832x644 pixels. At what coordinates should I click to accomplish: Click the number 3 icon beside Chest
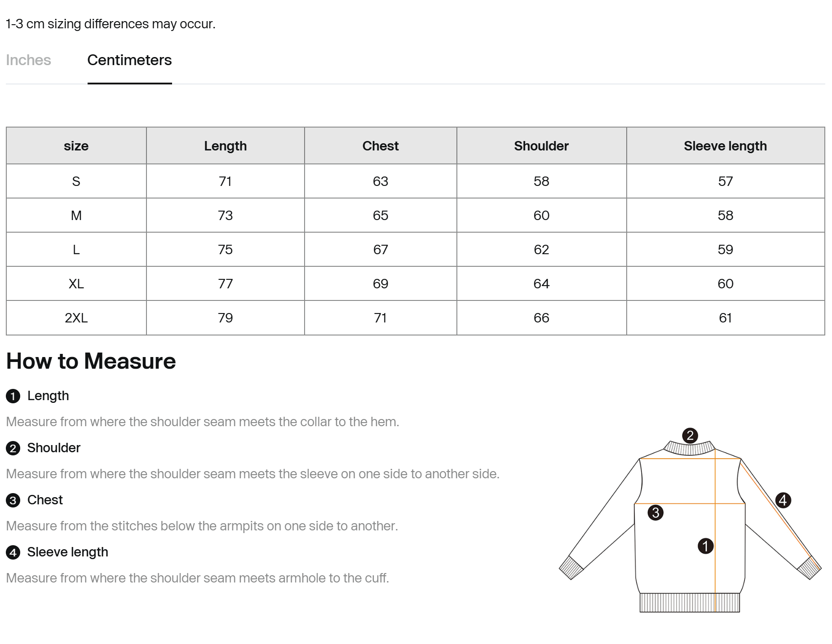pyautogui.click(x=13, y=500)
